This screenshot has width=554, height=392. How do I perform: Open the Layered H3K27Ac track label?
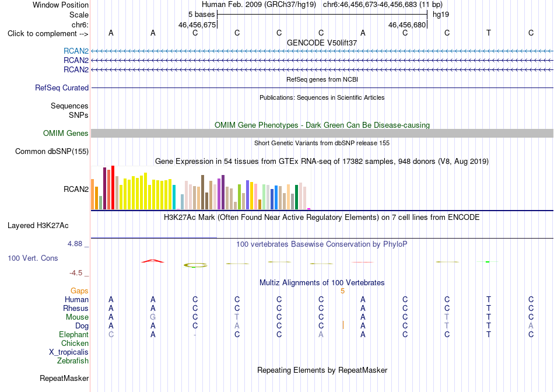[x=38, y=226]
